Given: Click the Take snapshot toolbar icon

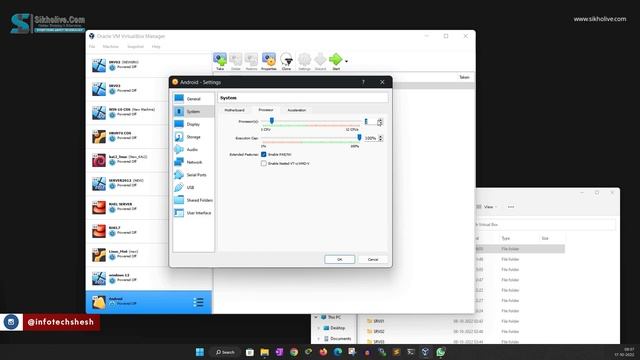Looking at the screenshot, I should pyautogui.click(x=220, y=62).
